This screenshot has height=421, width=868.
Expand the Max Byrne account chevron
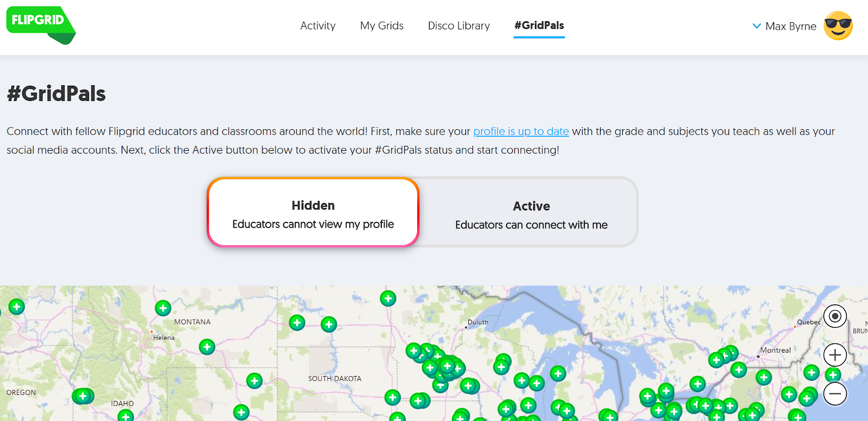point(756,26)
